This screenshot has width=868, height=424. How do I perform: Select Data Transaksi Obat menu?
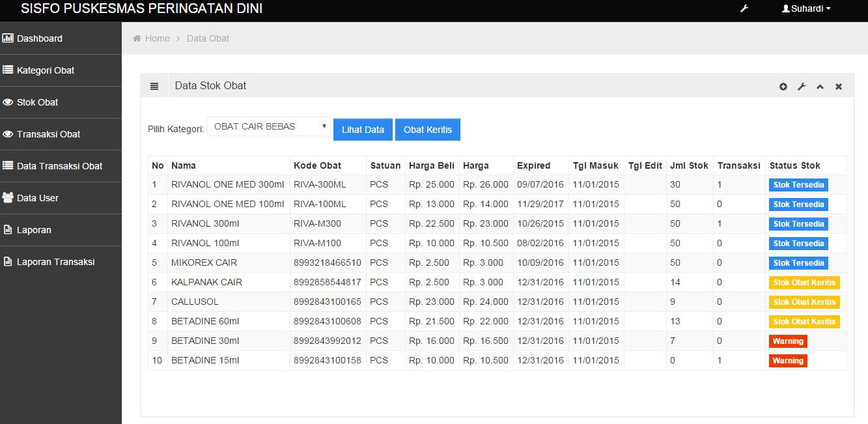(x=61, y=166)
